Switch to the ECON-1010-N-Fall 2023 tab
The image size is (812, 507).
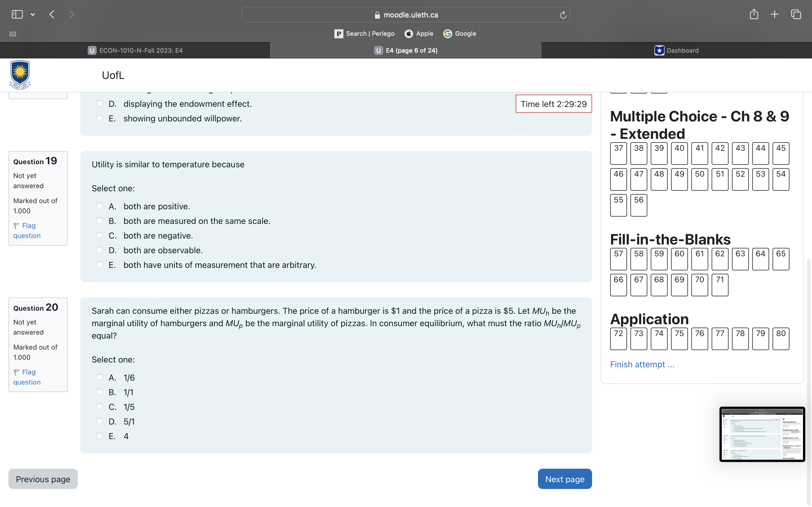pyautogui.click(x=141, y=50)
